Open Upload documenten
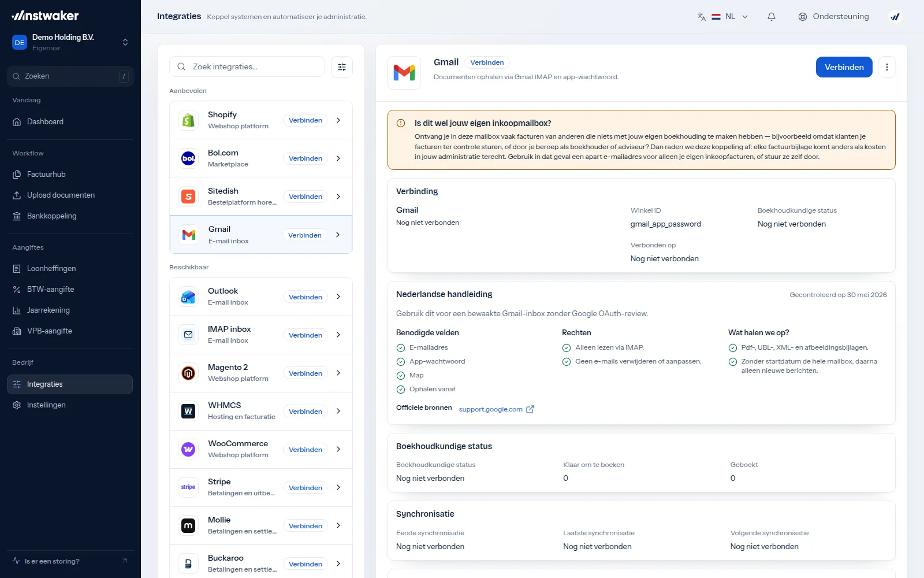The height and width of the screenshot is (578, 924). tap(70, 195)
